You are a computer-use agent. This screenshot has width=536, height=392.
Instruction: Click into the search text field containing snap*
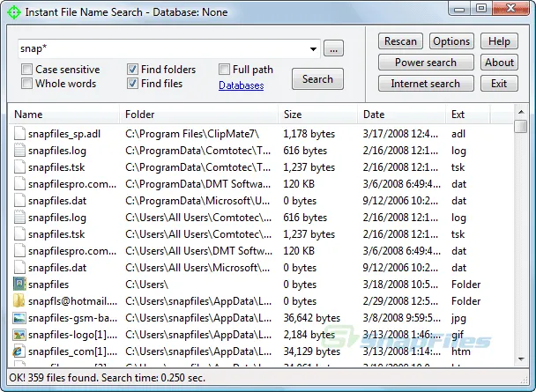[x=162, y=48]
